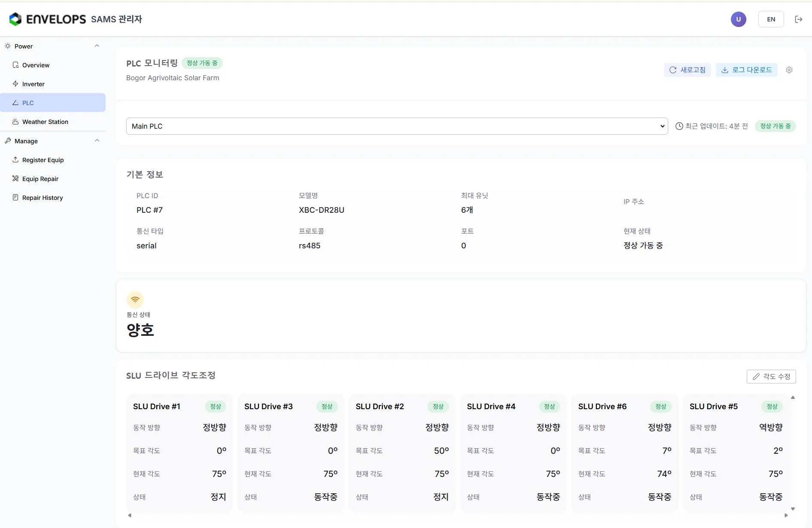Open the Main PLC dropdown

pos(397,126)
